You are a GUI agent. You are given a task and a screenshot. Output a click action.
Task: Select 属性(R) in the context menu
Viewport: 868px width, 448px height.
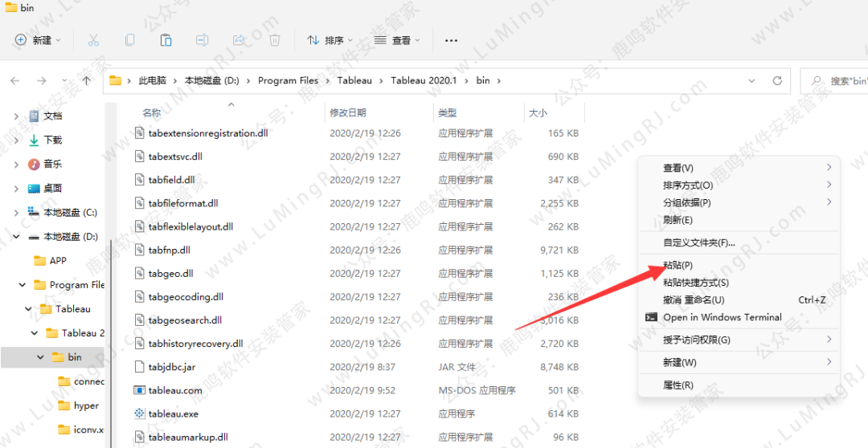pyautogui.click(x=678, y=385)
